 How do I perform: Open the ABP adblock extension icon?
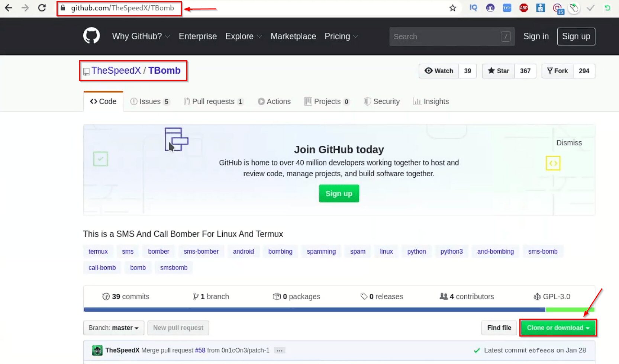pos(524,8)
